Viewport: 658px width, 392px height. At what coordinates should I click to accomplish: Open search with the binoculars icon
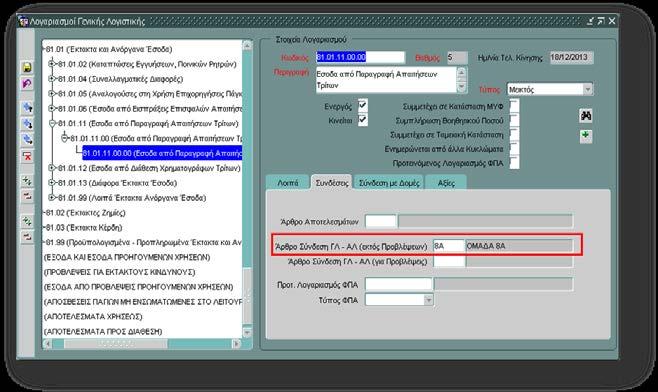pos(586,115)
